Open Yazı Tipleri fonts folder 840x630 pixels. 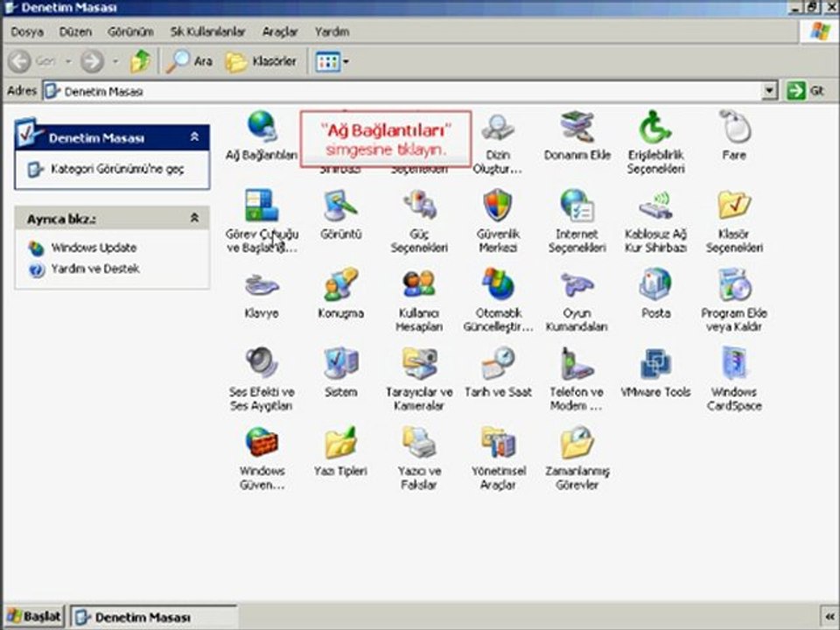340,443
